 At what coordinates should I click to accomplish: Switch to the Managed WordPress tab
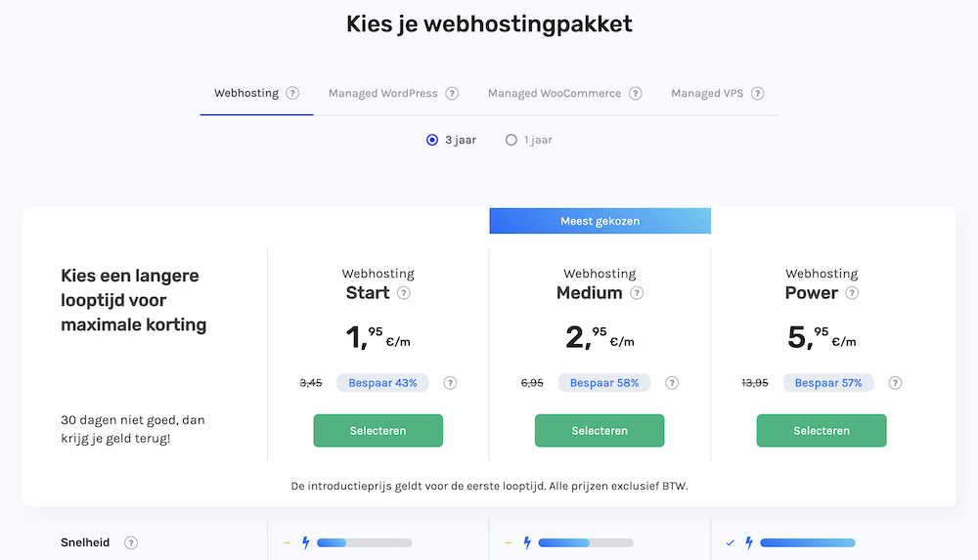click(x=383, y=94)
